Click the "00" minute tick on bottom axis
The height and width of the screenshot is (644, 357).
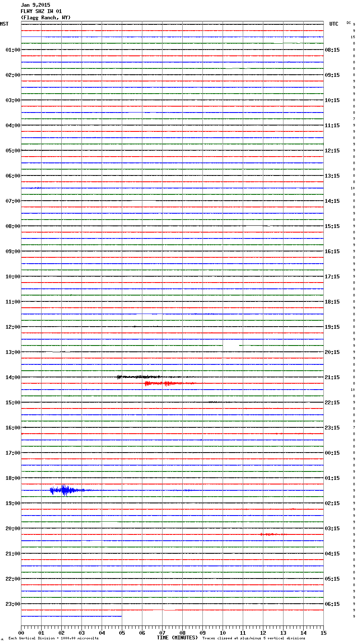pyautogui.click(x=21, y=633)
